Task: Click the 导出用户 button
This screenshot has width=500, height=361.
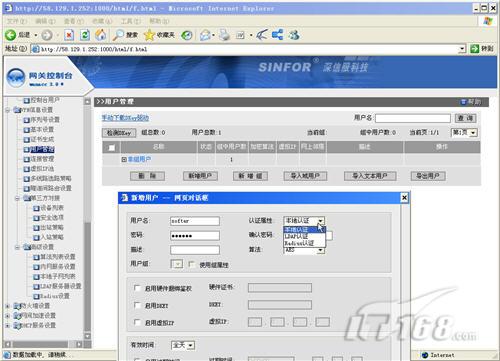Action: 428,176
